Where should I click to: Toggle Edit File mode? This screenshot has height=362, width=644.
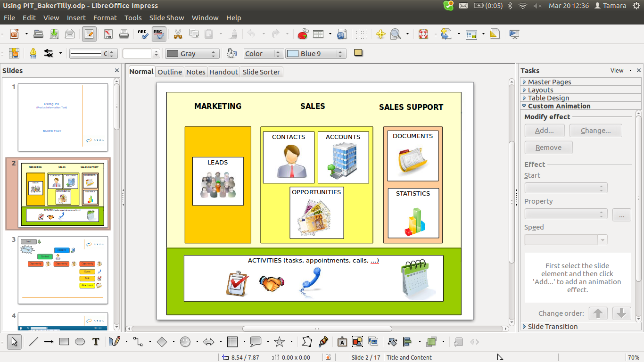[89, 34]
